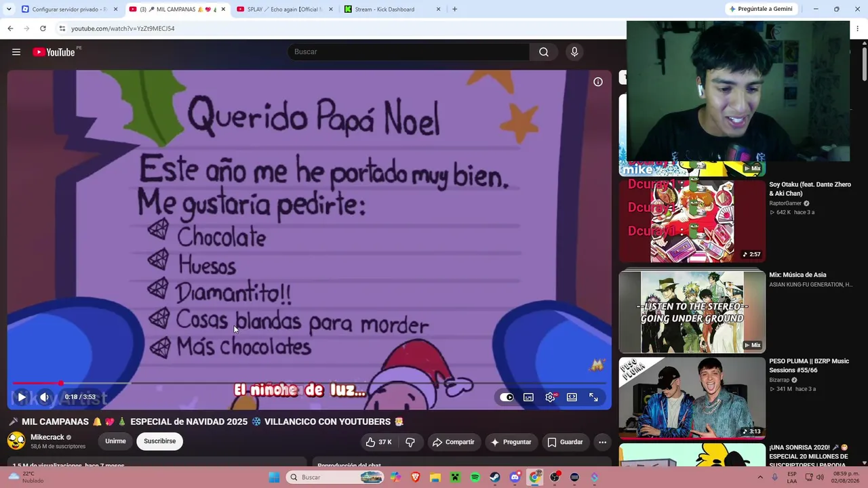Launch Minecraft from the taskbar
868x488 pixels.
click(455, 477)
